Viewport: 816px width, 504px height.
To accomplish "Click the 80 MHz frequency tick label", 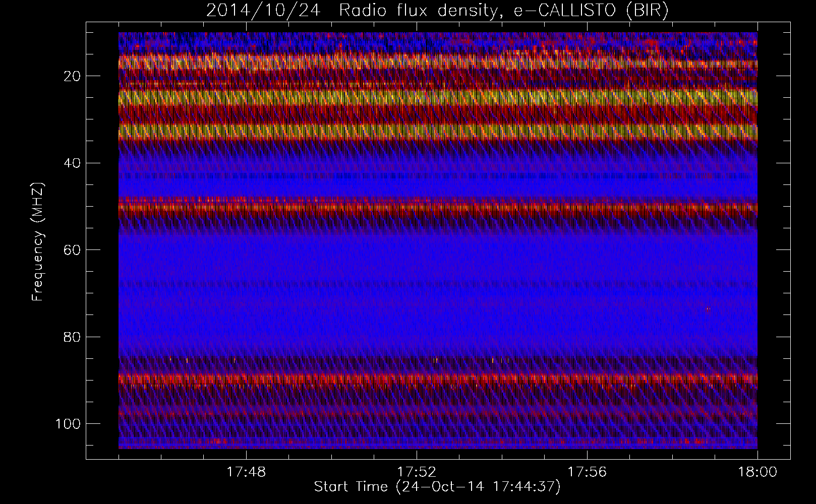I will 73,337.
